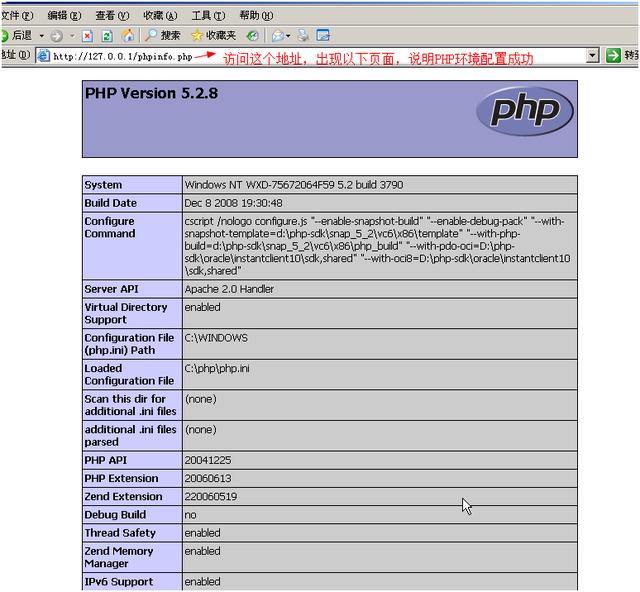
Task: Expand the back history dropdown arrow
Action: tap(42, 36)
